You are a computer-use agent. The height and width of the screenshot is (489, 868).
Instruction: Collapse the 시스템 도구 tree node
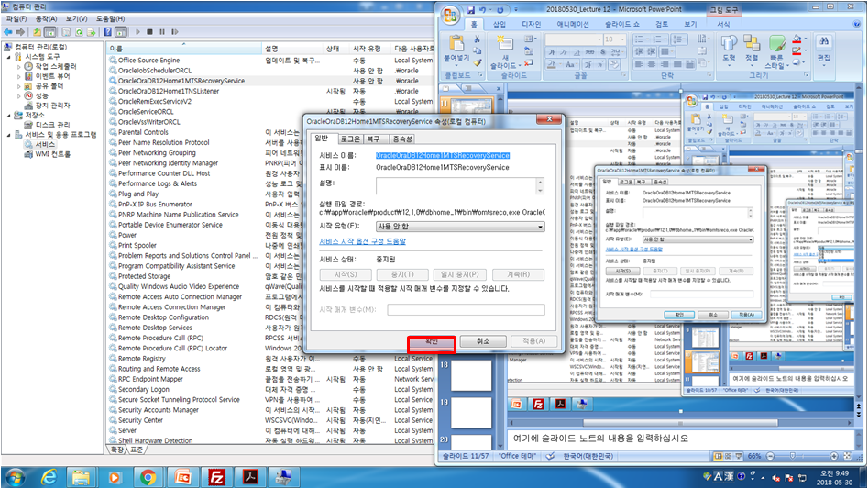click(9, 57)
